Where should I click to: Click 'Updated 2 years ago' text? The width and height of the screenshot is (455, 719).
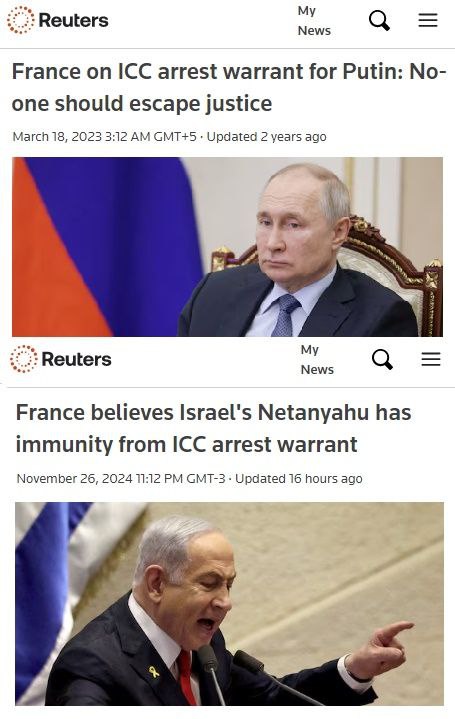point(266,137)
